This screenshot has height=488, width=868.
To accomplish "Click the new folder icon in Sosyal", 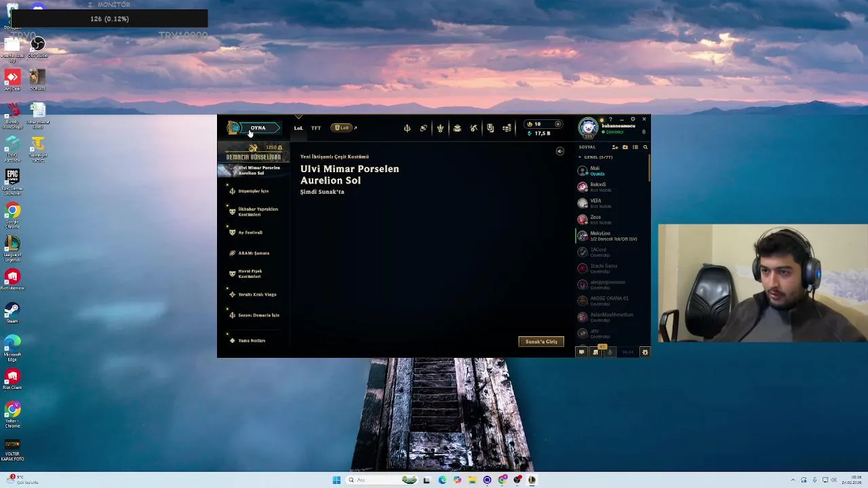I will tap(625, 147).
